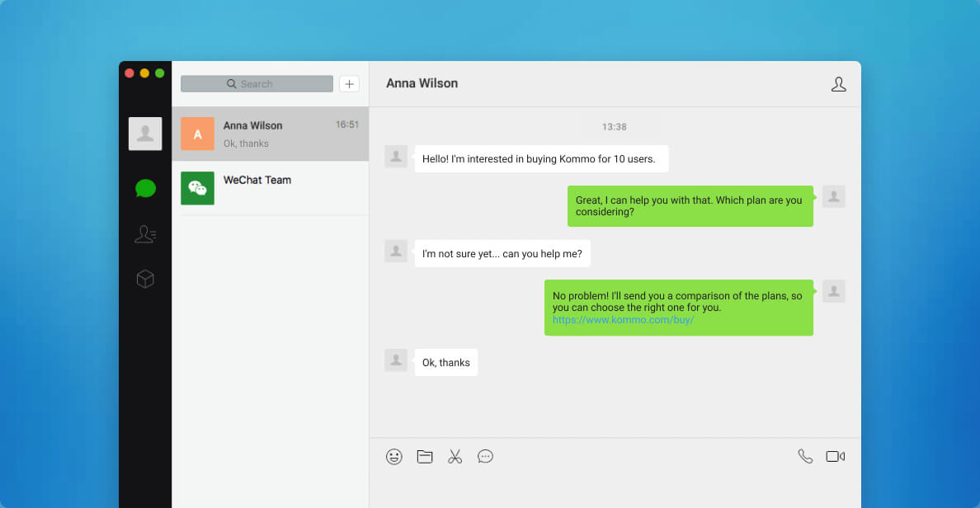980x508 pixels.
Task: Select the Anna Wilson conversation
Action: click(x=270, y=134)
